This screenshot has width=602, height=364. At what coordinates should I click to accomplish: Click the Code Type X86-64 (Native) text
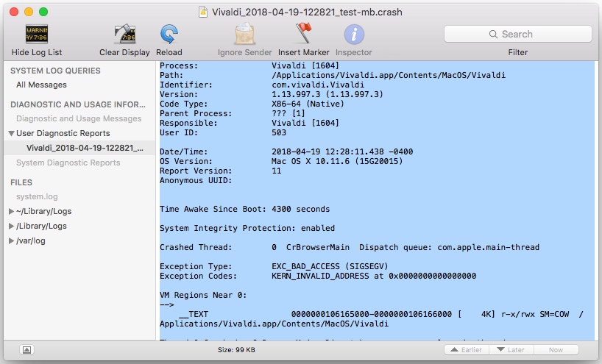coord(308,104)
